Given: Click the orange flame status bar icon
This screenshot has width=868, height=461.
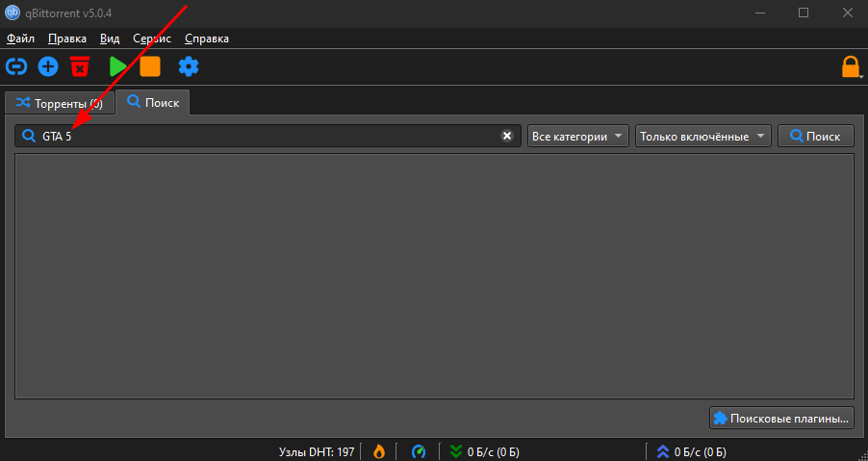Looking at the screenshot, I should 378,451.
